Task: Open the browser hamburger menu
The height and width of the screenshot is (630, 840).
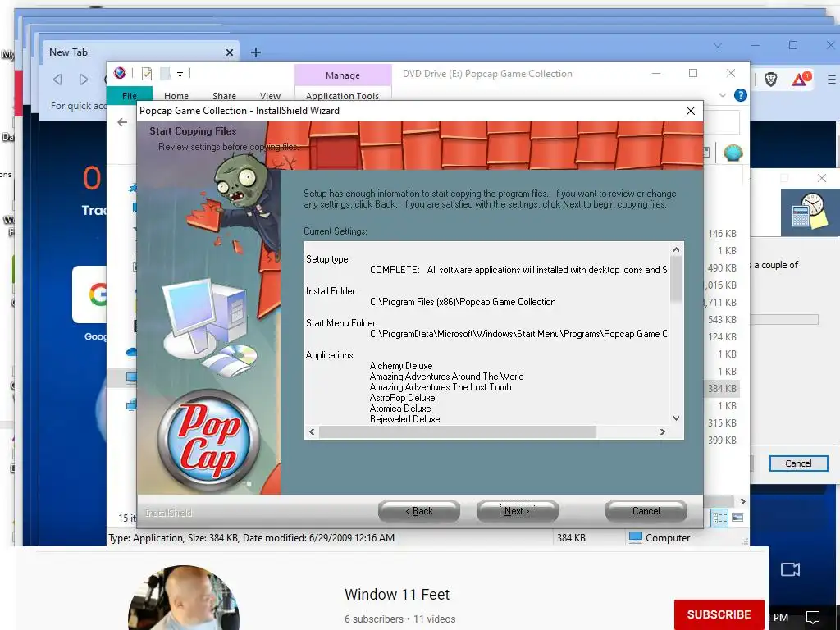Action: [832, 80]
